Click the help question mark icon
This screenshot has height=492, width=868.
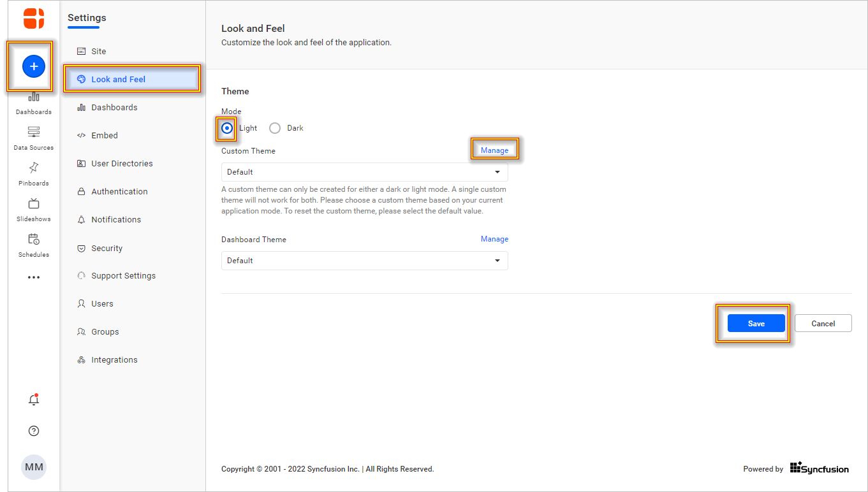pyautogui.click(x=34, y=431)
